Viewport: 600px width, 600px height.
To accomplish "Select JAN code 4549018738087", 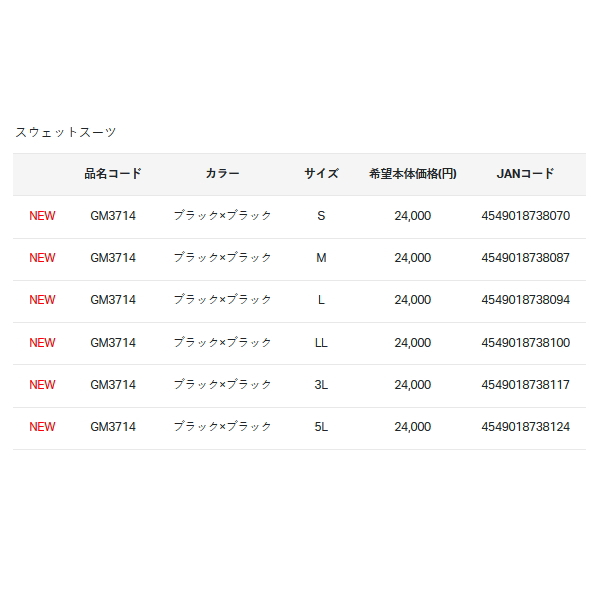I will click(x=525, y=258).
